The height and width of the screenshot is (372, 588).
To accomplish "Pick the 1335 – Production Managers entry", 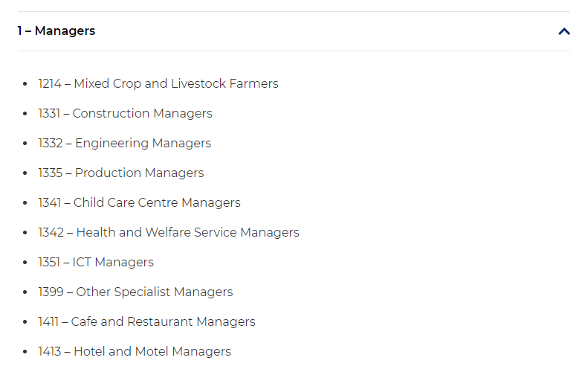I will [120, 173].
